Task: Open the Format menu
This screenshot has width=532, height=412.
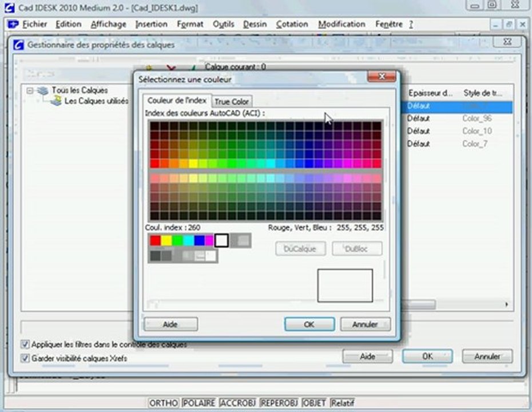Action: 190,25
